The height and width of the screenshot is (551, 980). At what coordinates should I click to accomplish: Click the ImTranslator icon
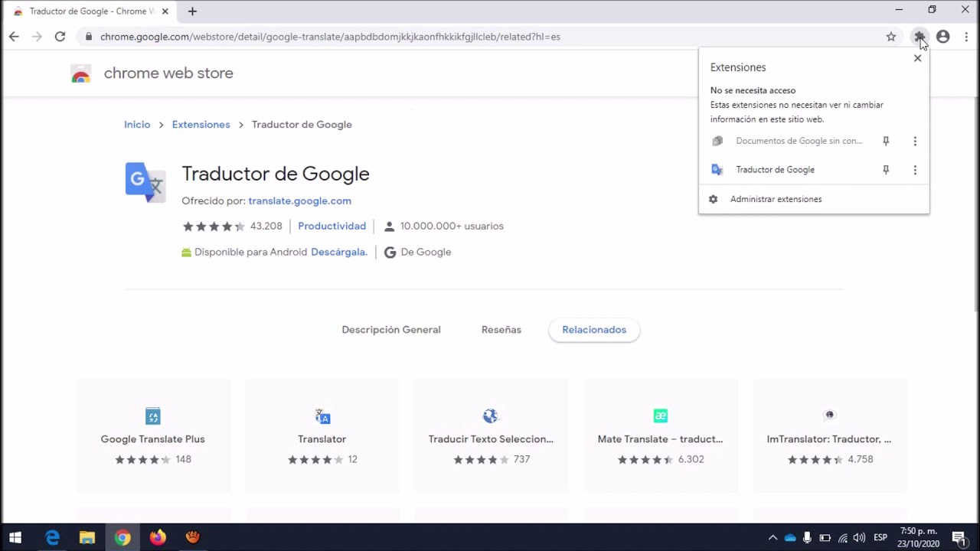pos(829,415)
